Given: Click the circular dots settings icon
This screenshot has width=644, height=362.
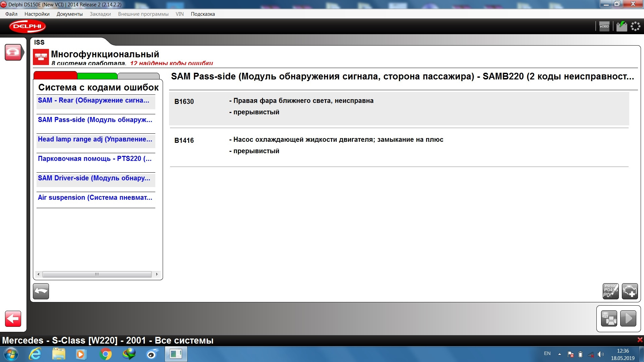Looking at the screenshot, I should pyautogui.click(x=635, y=26).
